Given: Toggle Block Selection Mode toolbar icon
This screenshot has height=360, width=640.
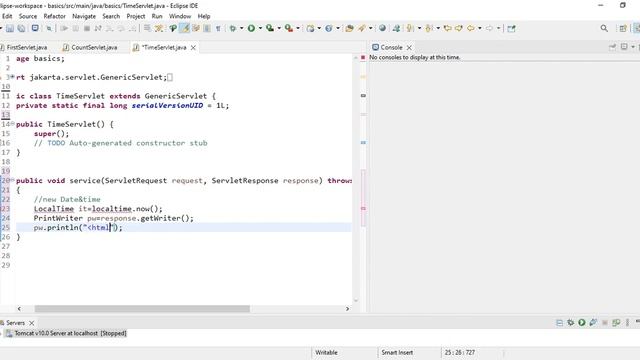Looking at the screenshot, I should pos(207,28).
